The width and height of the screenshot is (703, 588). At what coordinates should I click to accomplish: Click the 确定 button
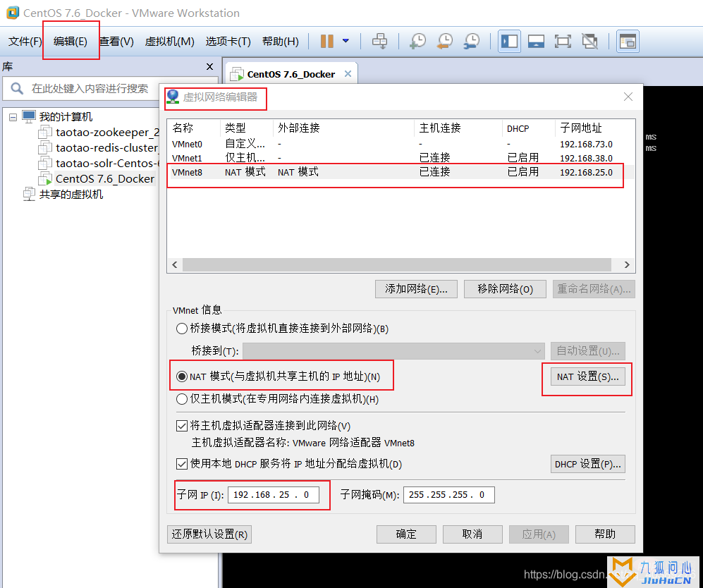click(406, 534)
